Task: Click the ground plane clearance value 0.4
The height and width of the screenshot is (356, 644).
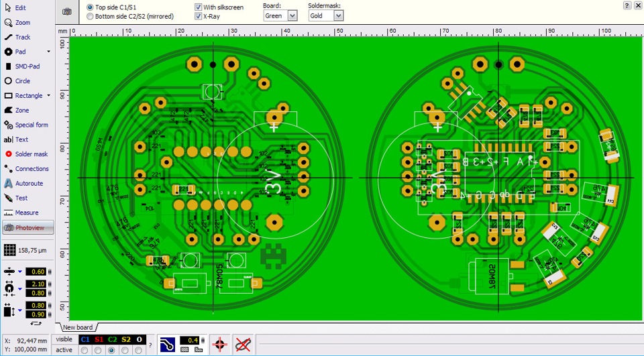Action: (x=190, y=340)
